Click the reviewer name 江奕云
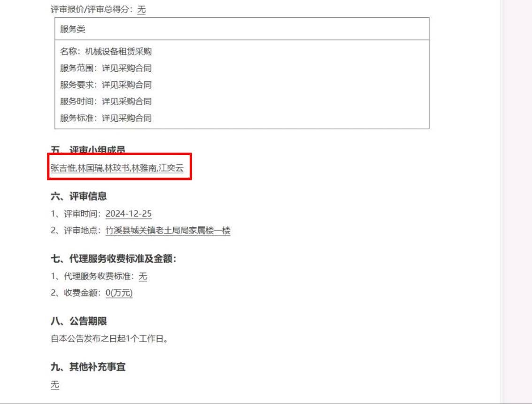 (x=171, y=168)
